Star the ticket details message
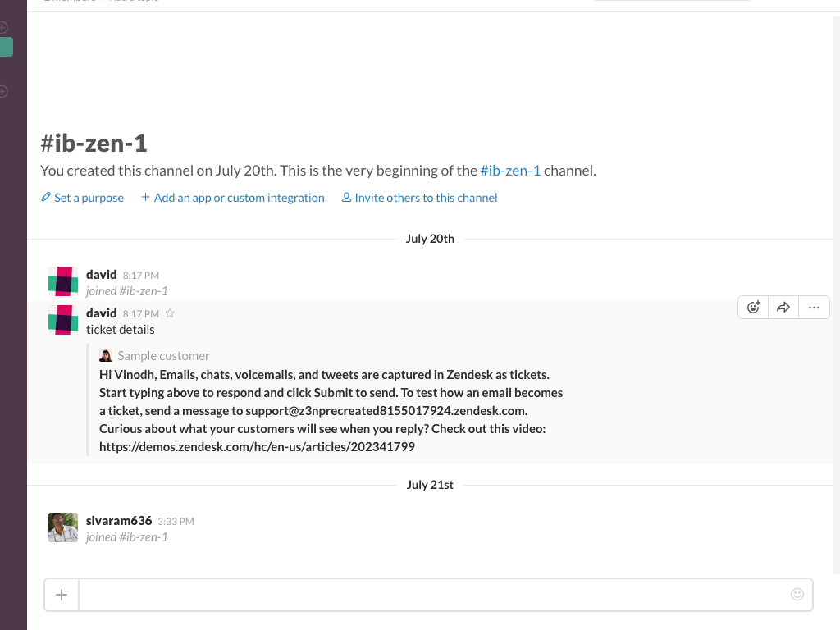 (x=170, y=313)
